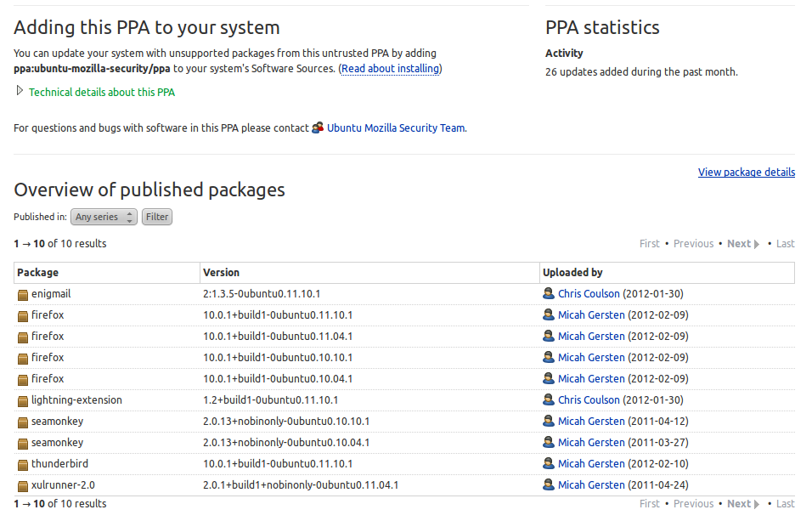
Task: Click the Filter button
Action: [x=157, y=217]
